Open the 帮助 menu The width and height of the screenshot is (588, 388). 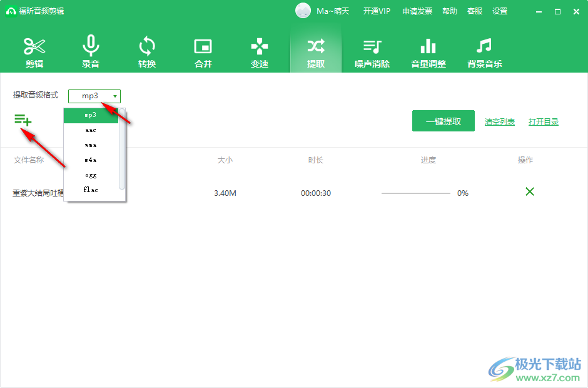coord(450,11)
